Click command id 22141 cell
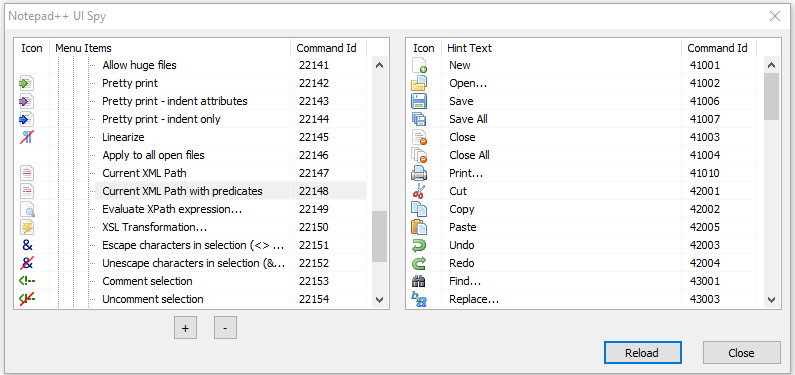Screen dimensions: 795x375 [314, 65]
